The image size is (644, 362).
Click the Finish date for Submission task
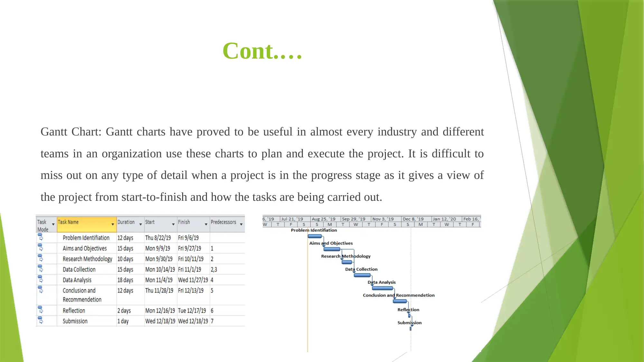click(x=192, y=321)
